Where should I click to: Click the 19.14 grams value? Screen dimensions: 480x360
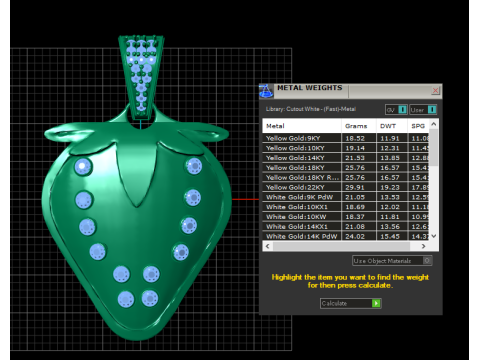coord(355,148)
